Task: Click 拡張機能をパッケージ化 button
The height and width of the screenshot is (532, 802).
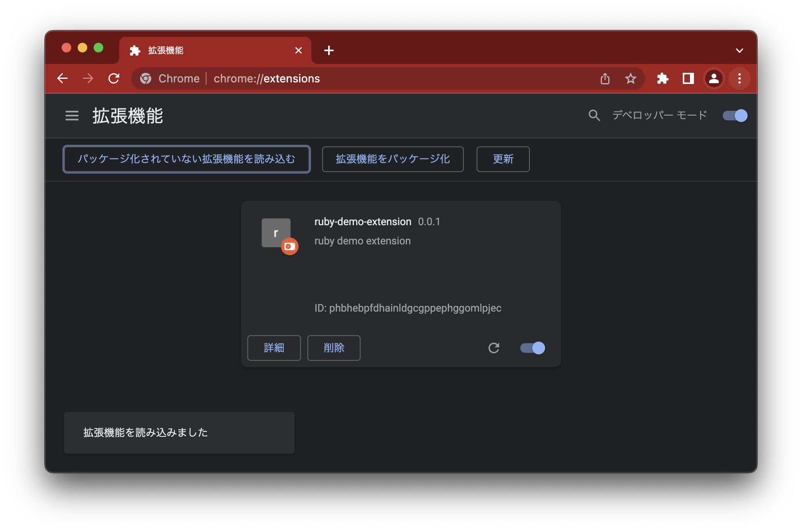Action: pyautogui.click(x=393, y=159)
